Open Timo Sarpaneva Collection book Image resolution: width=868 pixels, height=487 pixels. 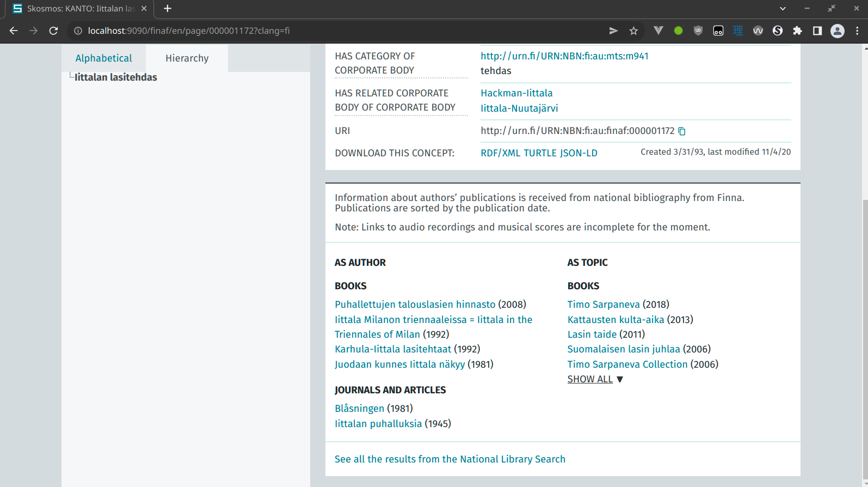coord(627,364)
